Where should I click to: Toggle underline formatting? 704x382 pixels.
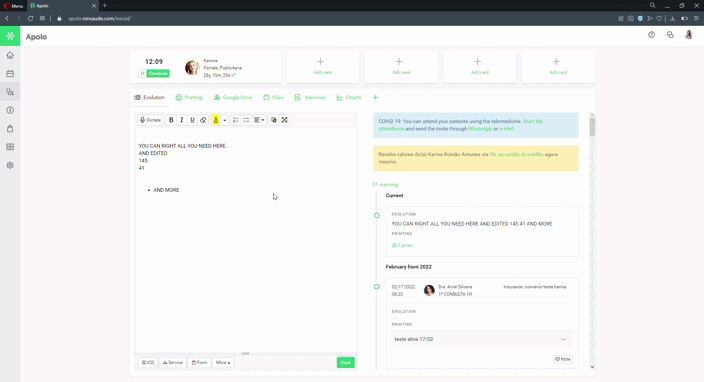192,120
